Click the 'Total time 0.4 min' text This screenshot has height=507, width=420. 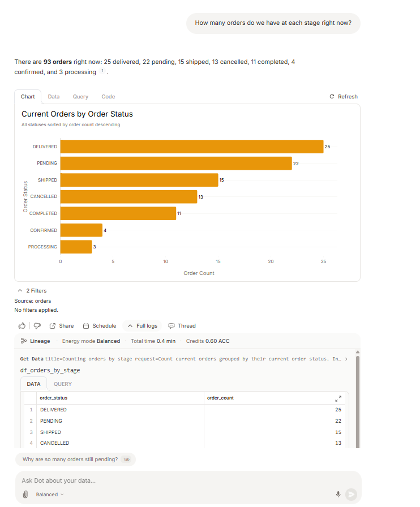tap(153, 341)
